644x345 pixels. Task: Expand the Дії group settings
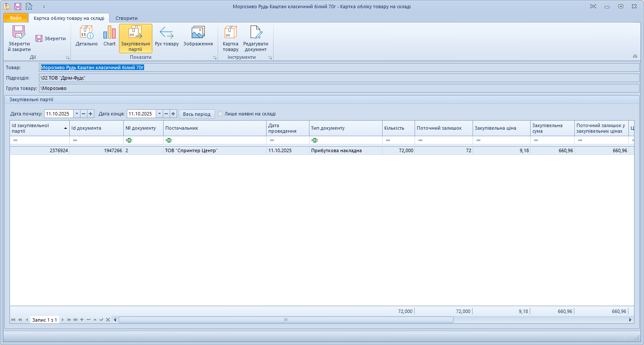pos(68,57)
